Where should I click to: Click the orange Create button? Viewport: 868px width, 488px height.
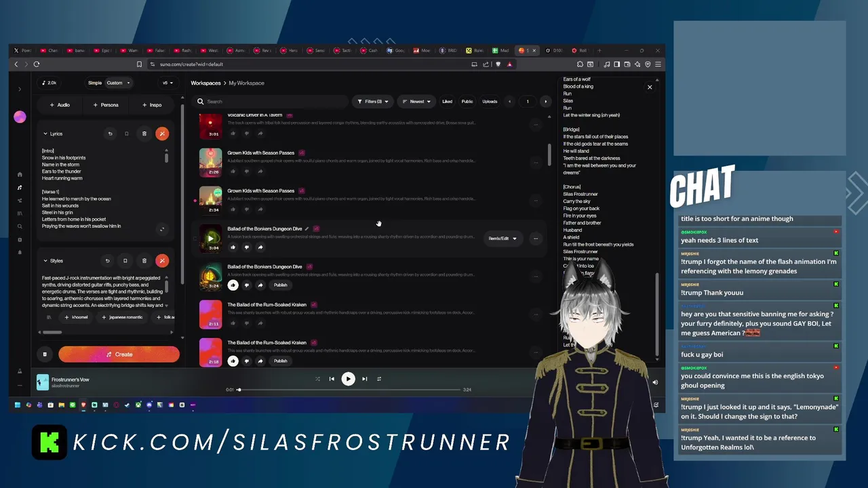click(119, 354)
